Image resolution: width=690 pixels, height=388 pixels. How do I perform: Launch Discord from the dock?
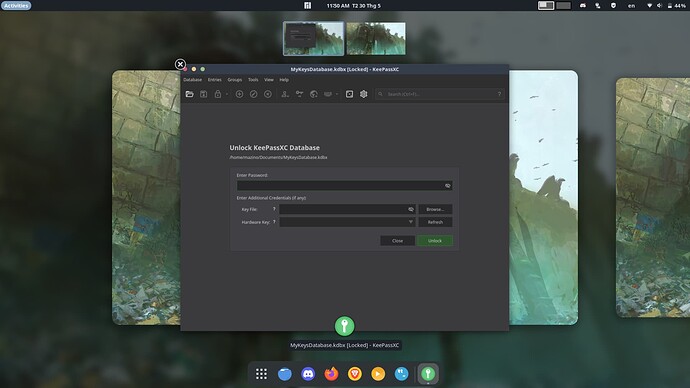click(308, 374)
